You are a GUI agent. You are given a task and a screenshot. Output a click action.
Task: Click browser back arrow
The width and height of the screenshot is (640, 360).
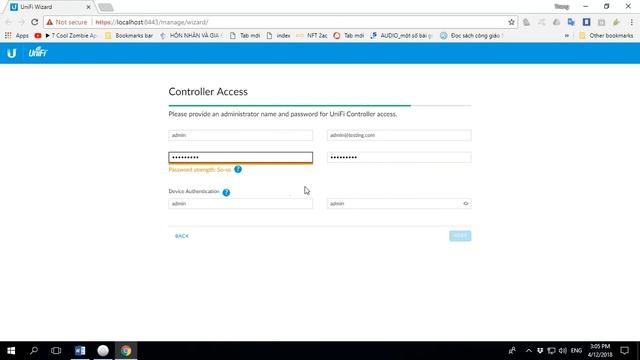tap(9, 22)
